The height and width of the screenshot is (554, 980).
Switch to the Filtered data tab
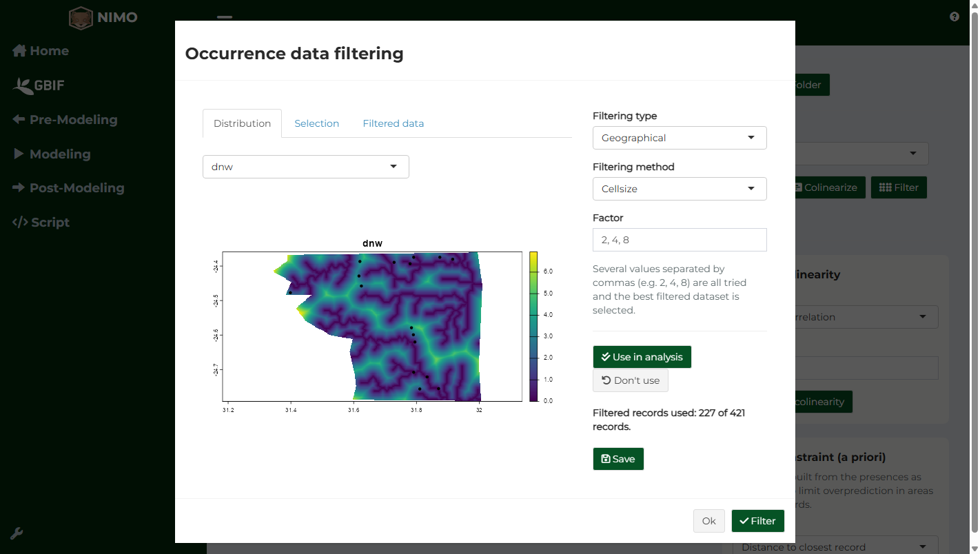pyautogui.click(x=394, y=123)
